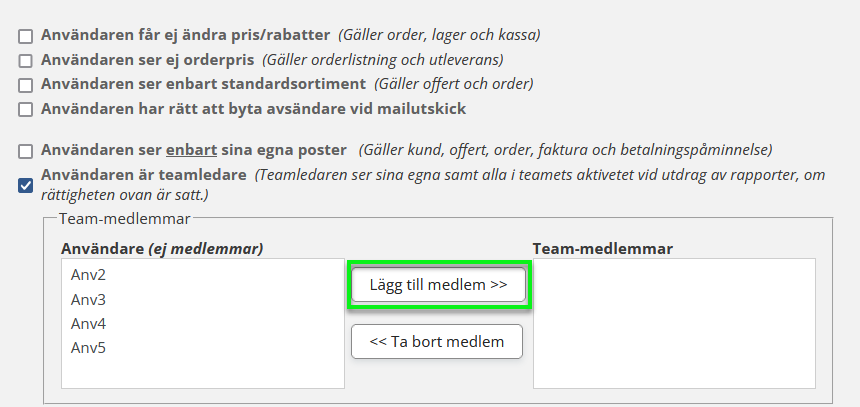Click blank area below Anv5 in user list
The width and height of the screenshot is (860, 407).
[x=202, y=372]
